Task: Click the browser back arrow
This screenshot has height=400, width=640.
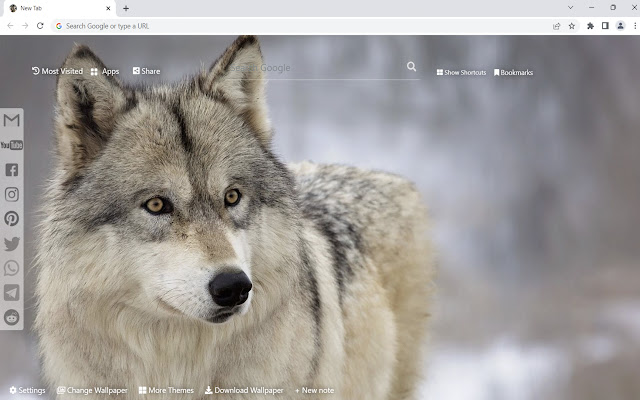Action: (x=10, y=26)
